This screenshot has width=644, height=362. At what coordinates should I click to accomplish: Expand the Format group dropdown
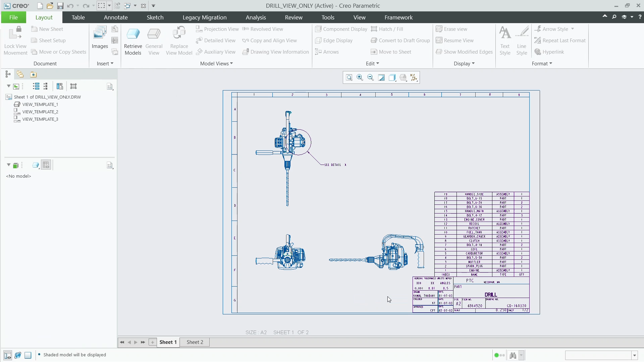(542, 64)
